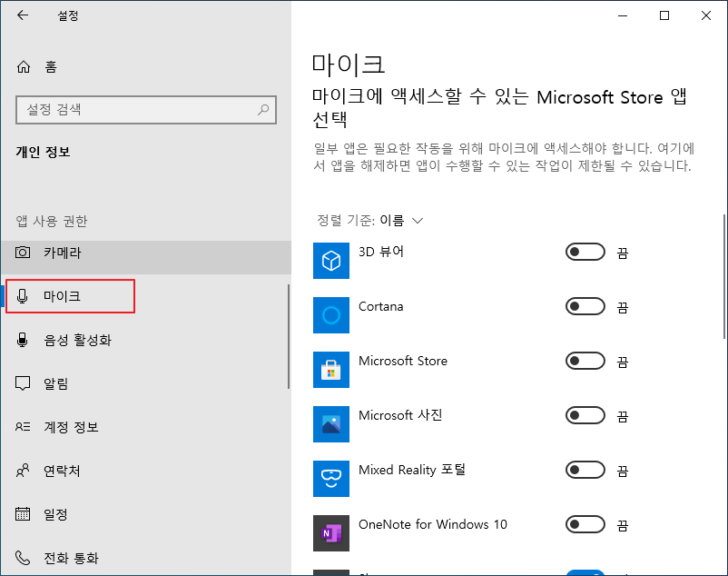The image size is (728, 576).
Task: Go to 전화 통화 settings
Action: [x=146, y=558]
